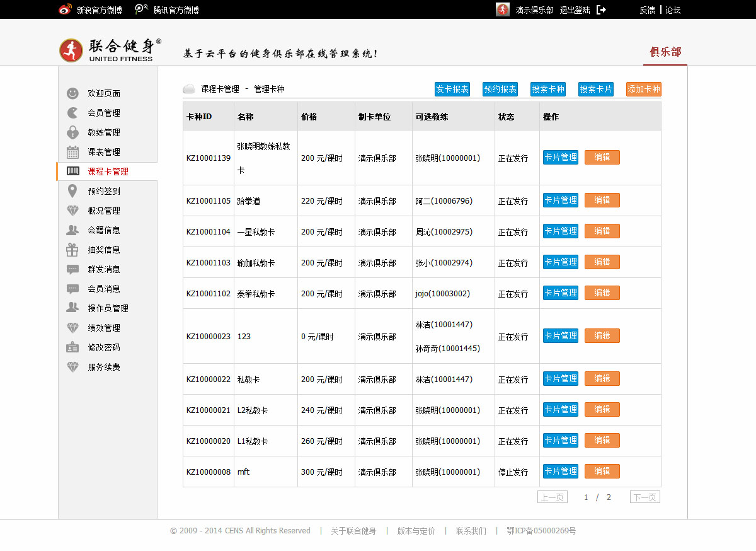
Task: Click the gift box icon beside 抽奖信息
Action: pyautogui.click(x=73, y=250)
